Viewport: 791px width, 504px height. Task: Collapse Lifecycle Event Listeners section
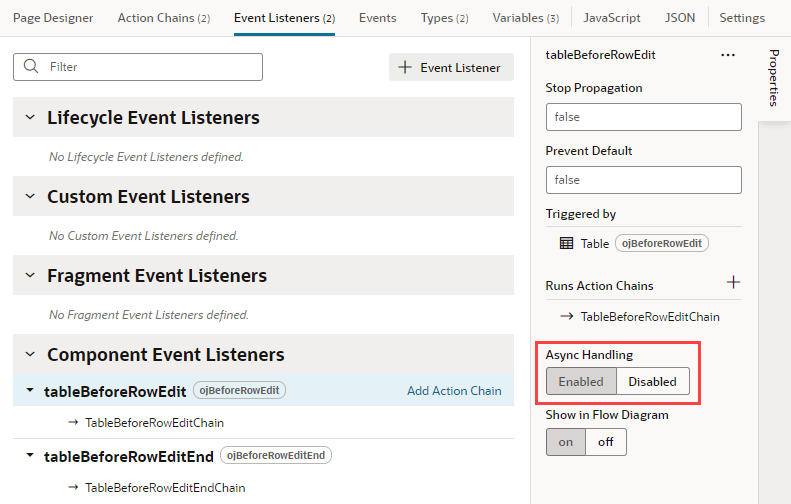(30, 118)
